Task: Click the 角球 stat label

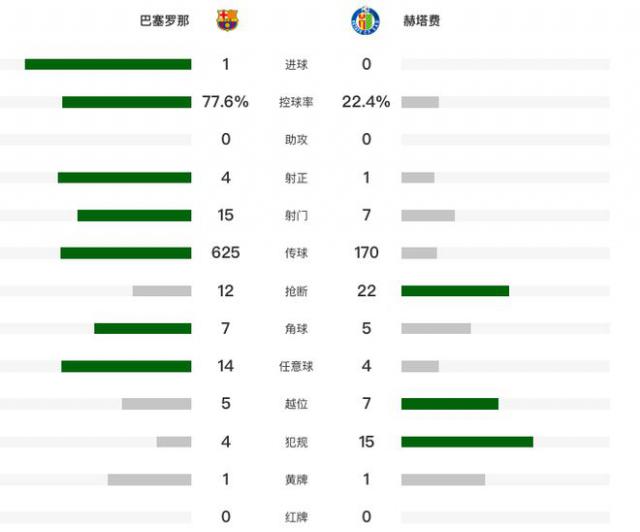Action: pos(296,329)
